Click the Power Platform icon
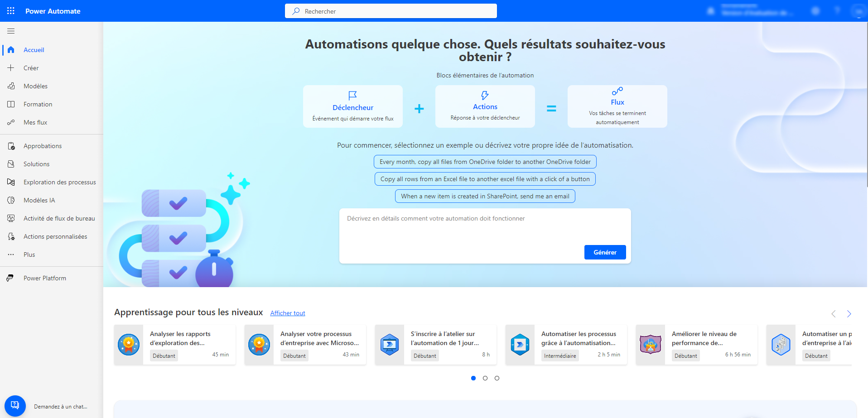This screenshot has width=868, height=418. tap(10, 278)
